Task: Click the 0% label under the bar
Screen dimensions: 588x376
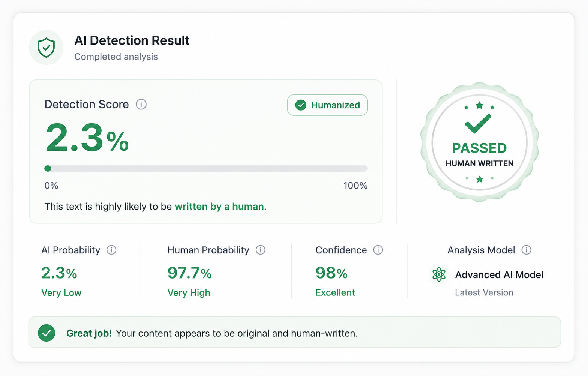Action: 51,186
